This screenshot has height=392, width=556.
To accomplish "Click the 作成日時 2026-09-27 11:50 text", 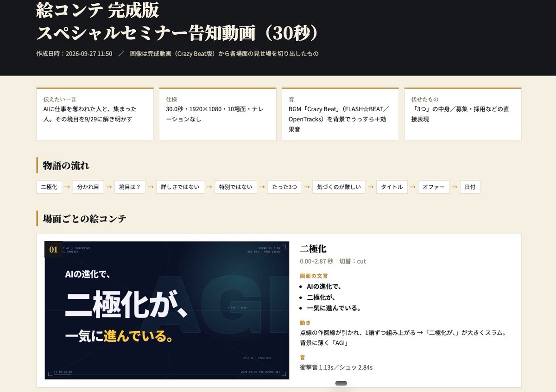I will 74,54.
